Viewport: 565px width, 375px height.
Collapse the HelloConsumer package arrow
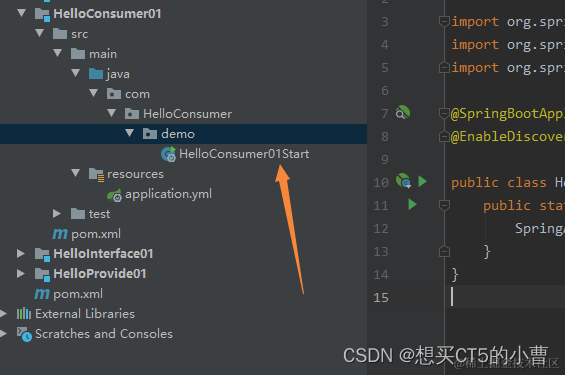tap(112, 113)
